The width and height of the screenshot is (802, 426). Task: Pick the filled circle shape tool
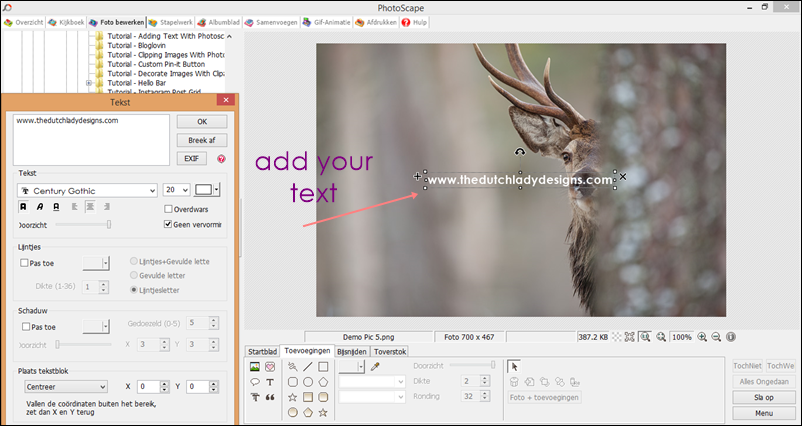(293, 412)
